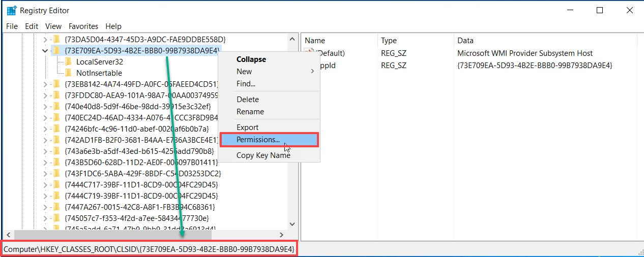Screen dimensions: 644x257
Task: Click folder icon of {745057c7-f353-4f2d...} key
Action: [57, 218]
